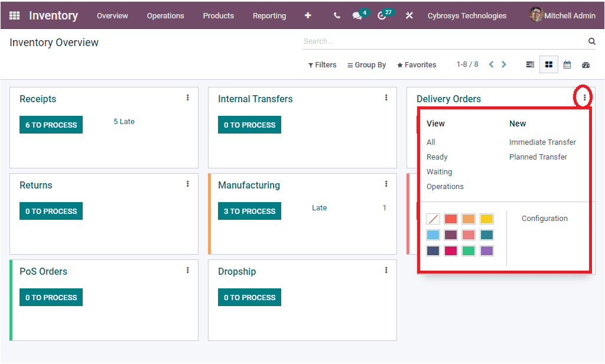
Task: Open the Receipts card three-dot menu
Action: pos(187,97)
